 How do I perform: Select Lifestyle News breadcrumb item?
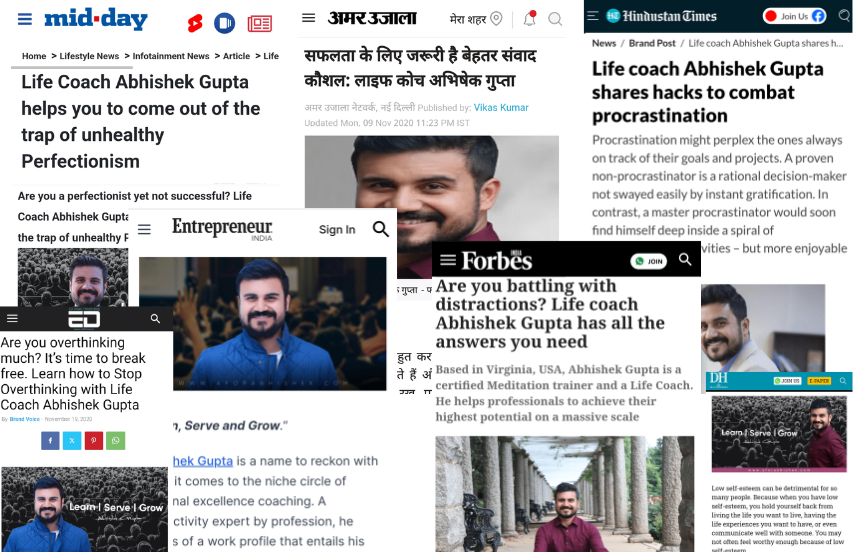tap(89, 56)
